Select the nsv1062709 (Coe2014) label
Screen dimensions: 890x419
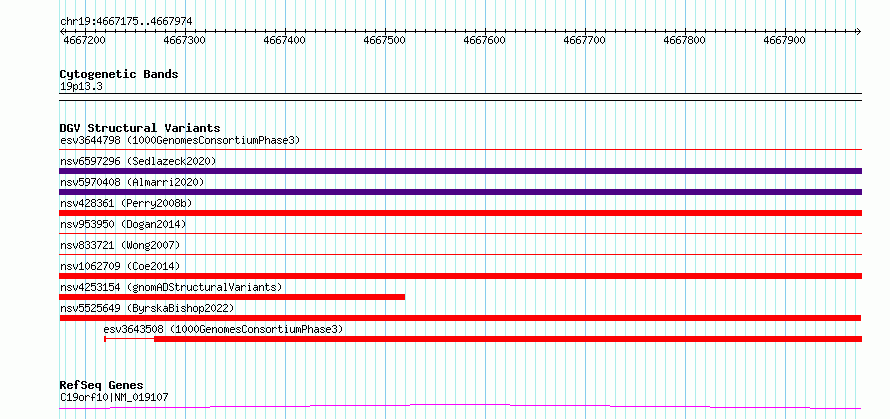pos(120,266)
